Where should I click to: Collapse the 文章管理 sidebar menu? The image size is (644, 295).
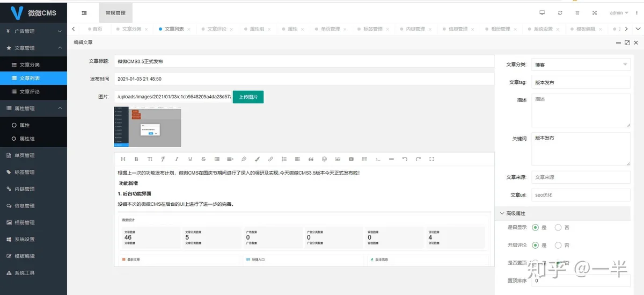(x=33, y=48)
